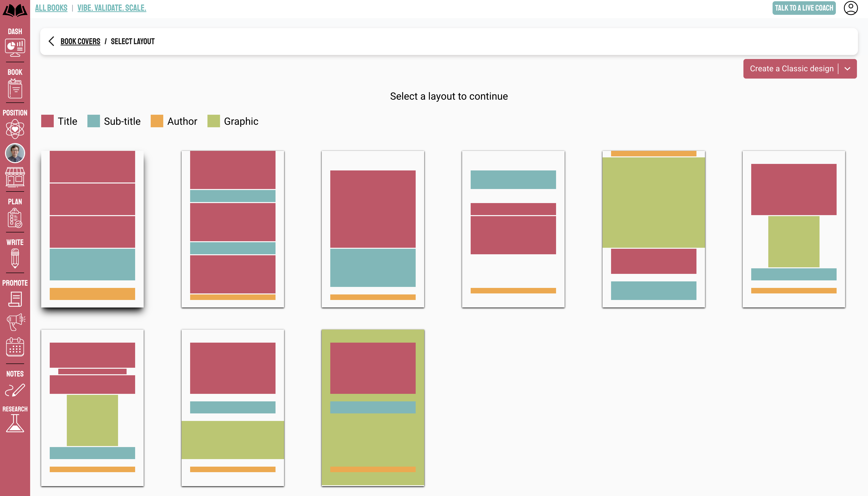Open the Plan checklist icon
The image size is (868, 496).
tap(15, 218)
